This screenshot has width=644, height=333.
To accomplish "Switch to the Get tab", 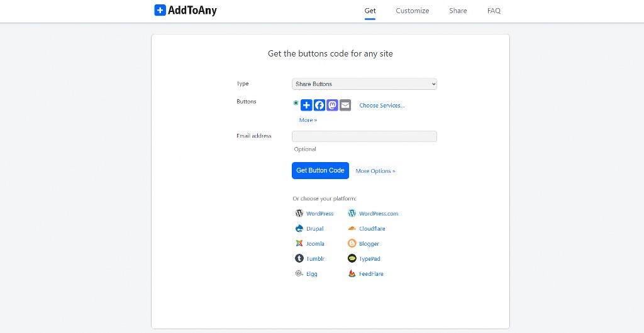I will tap(370, 11).
